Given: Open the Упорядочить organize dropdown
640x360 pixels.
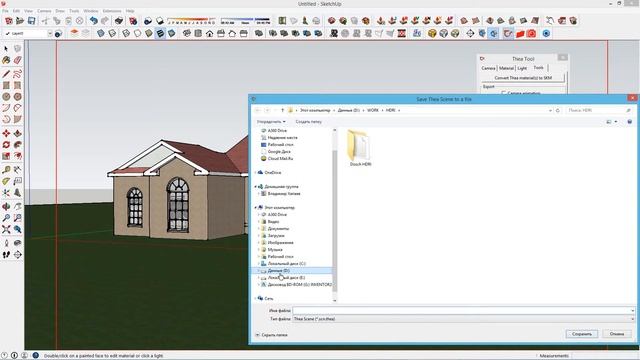Looking at the screenshot, I should (x=271, y=122).
